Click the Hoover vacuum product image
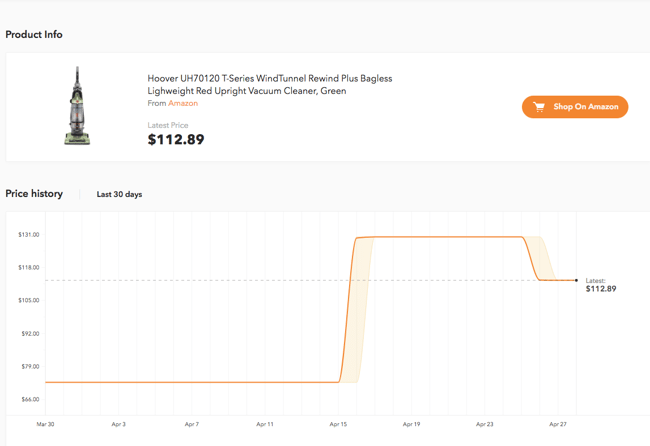 (x=77, y=106)
